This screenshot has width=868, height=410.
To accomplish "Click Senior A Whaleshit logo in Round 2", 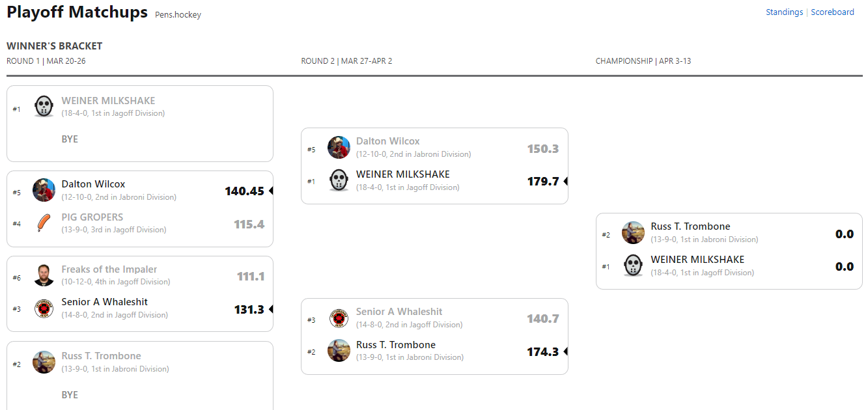I will click(x=339, y=318).
